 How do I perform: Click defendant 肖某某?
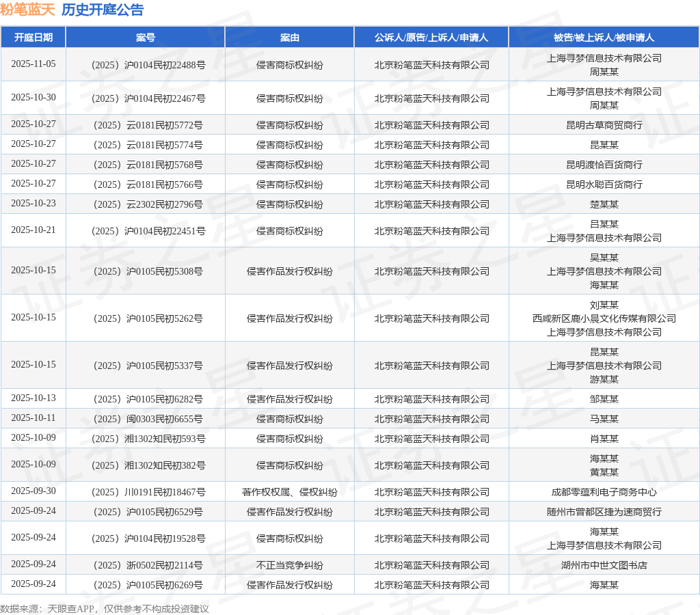[x=604, y=439]
